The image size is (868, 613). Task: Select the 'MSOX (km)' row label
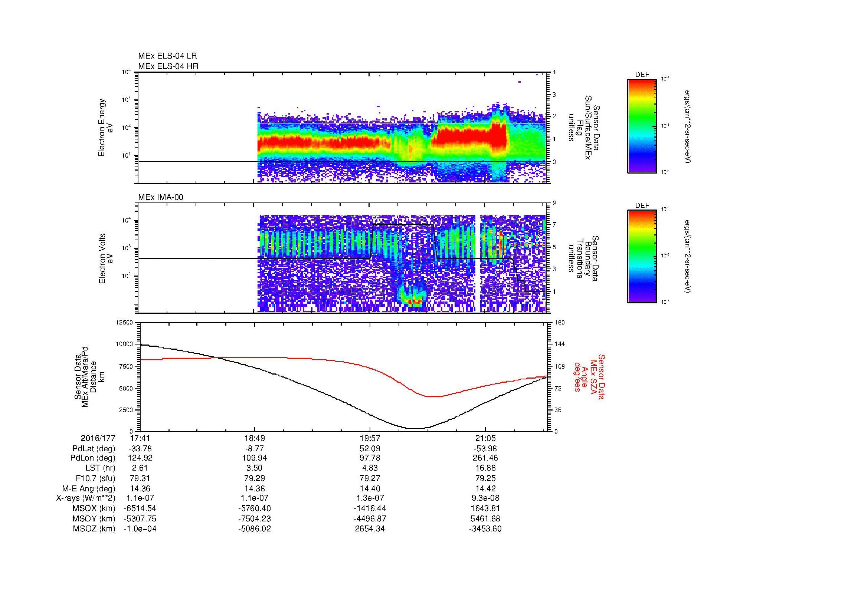pyautogui.click(x=94, y=508)
